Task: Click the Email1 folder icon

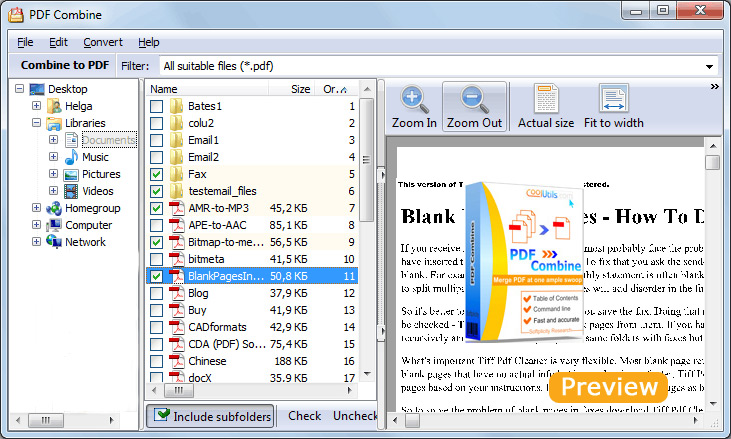Action: coord(176,140)
